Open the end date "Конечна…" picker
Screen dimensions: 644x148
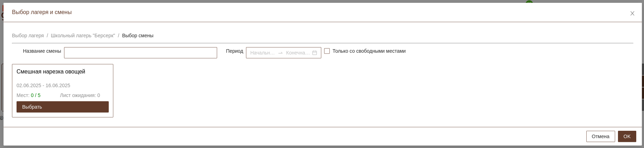[298, 53]
